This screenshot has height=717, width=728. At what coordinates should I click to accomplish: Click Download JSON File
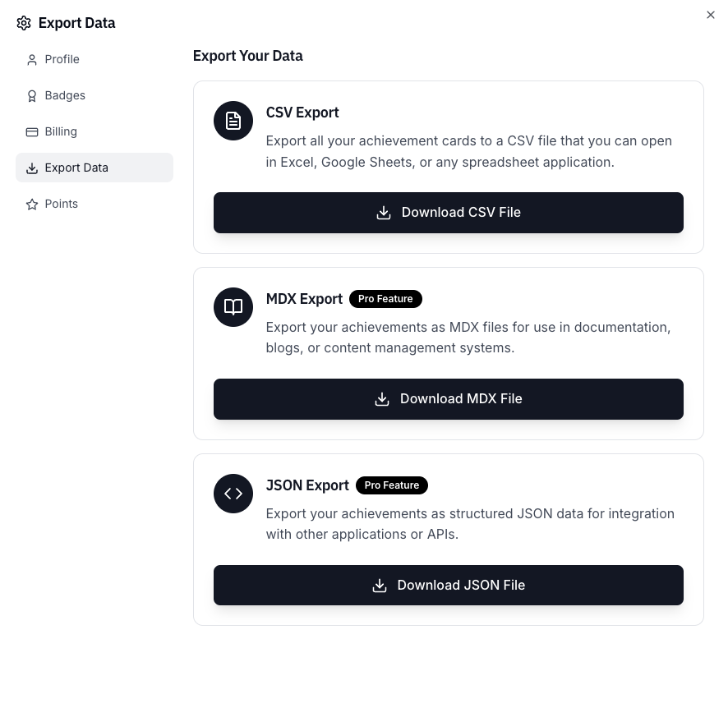(449, 585)
